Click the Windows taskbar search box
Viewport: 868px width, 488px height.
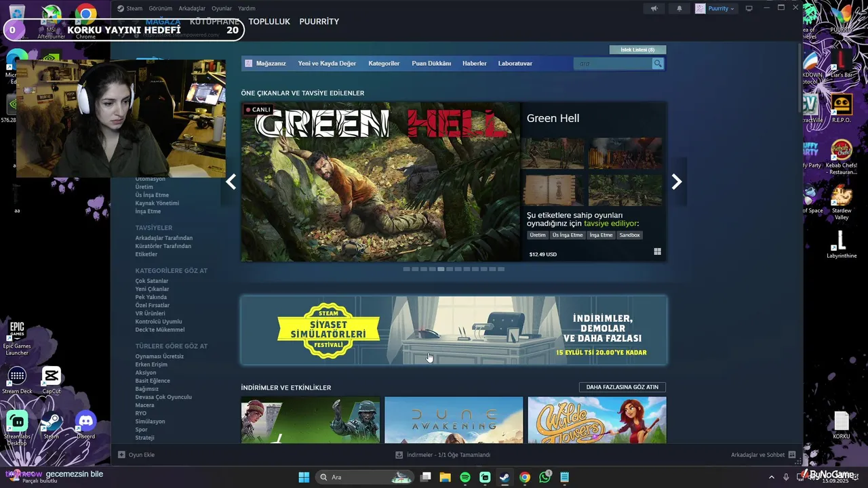pyautogui.click(x=363, y=477)
